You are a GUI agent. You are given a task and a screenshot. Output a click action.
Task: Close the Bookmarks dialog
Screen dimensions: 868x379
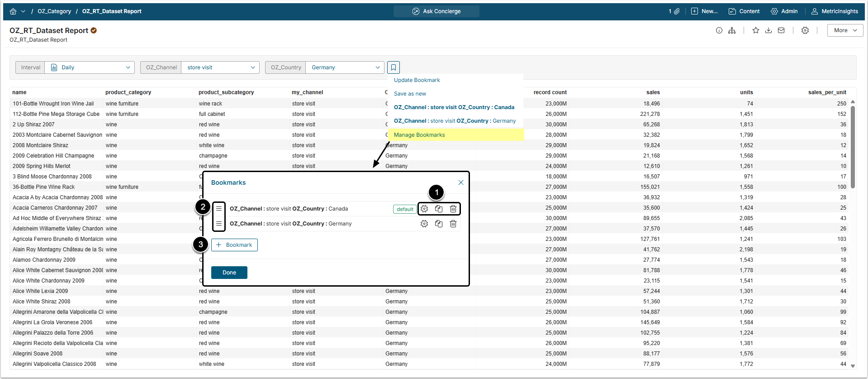pos(461,182)
